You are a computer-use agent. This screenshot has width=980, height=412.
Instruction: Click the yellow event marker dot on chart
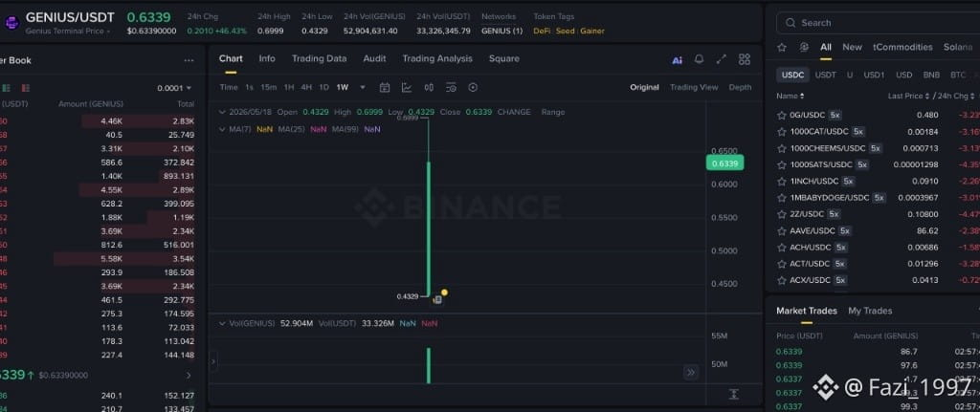(x=444, y=293)
